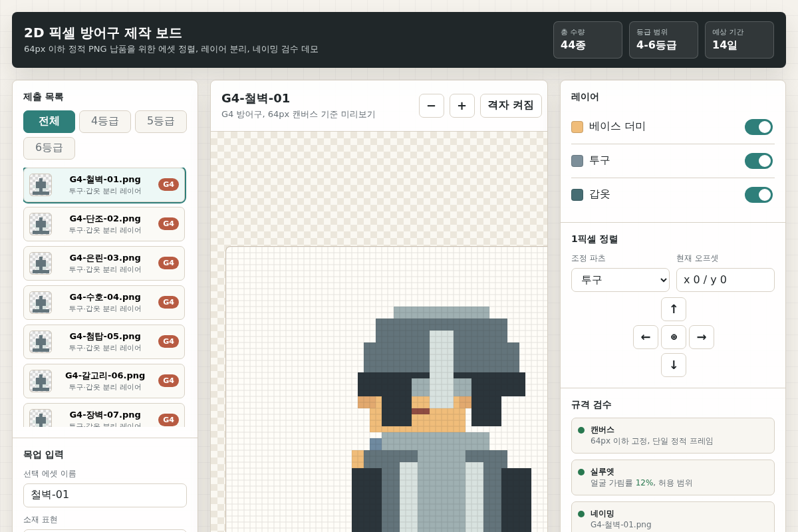The image size is (798, 532).
Task: Click G4 badge on G4-은린-03.png row
Action: (x=168, y=263)
